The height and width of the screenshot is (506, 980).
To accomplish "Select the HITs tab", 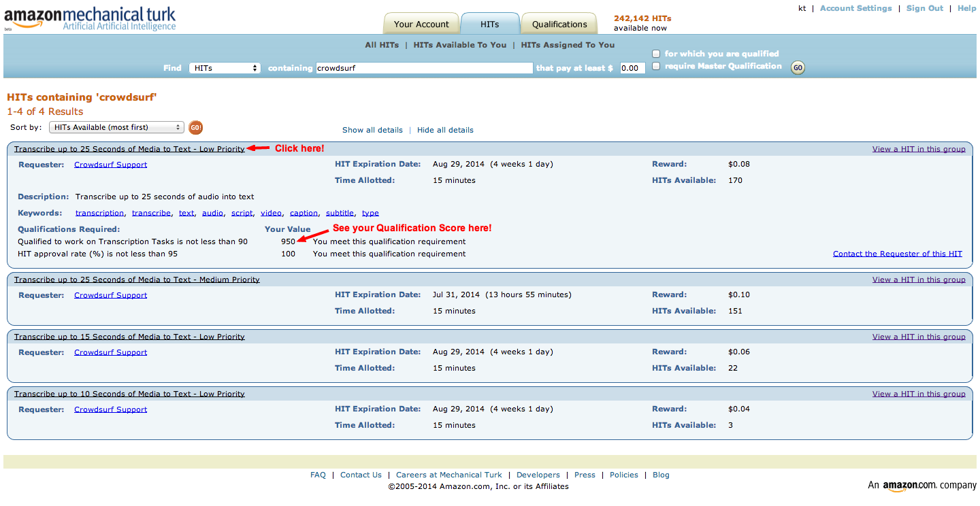I will click(489, 24).
